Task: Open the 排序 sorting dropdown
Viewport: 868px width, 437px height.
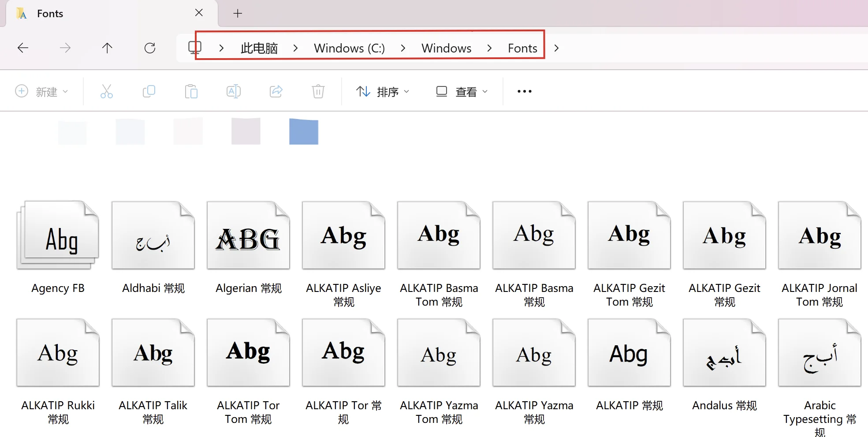Action: pos(383,91)
